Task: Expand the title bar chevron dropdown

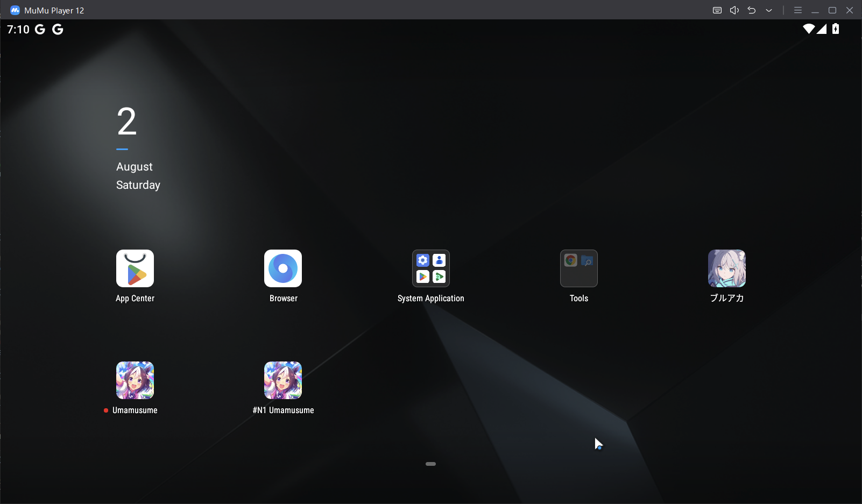Action: (769, 10)
